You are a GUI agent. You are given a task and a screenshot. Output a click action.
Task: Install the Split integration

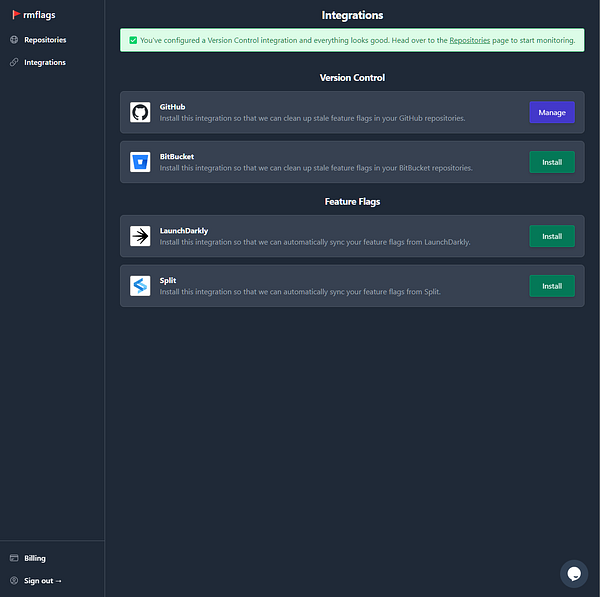click(x=552, y=286)
